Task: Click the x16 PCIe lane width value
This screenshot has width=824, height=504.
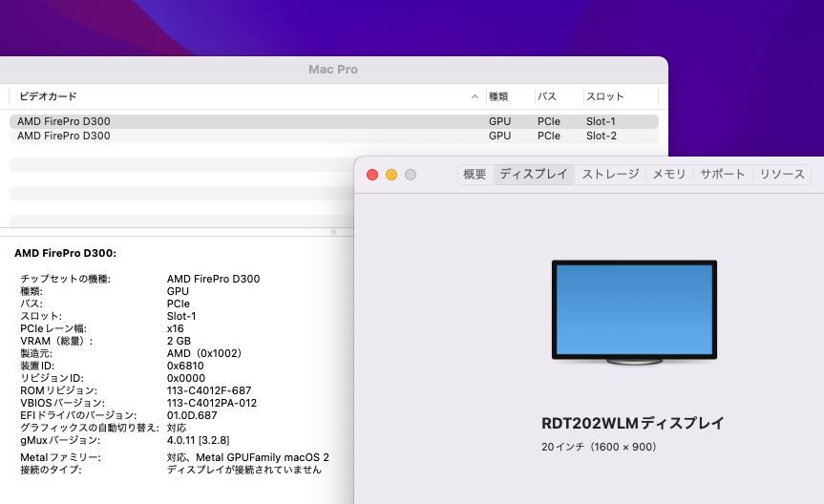Action: [175, 328]
